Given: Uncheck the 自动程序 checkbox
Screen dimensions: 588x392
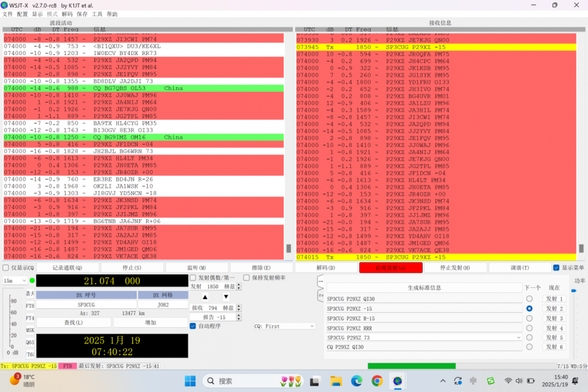Looking at the screenshot, I should (193, 326).
